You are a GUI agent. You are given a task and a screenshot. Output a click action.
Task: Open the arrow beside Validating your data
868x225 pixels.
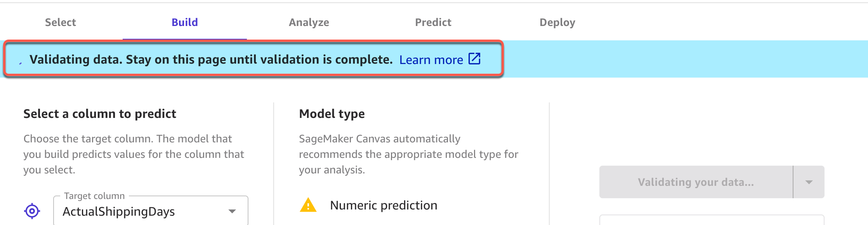tap(809, 182)
